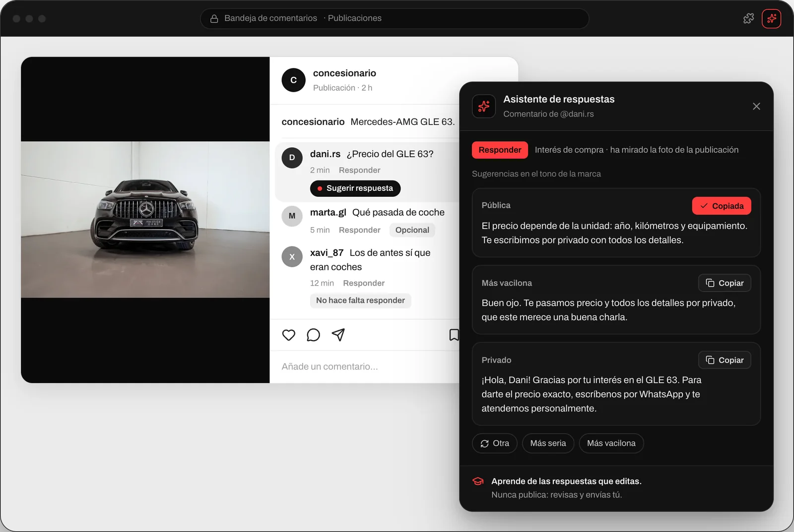Click the Privado suggestion text

point(592,394)
